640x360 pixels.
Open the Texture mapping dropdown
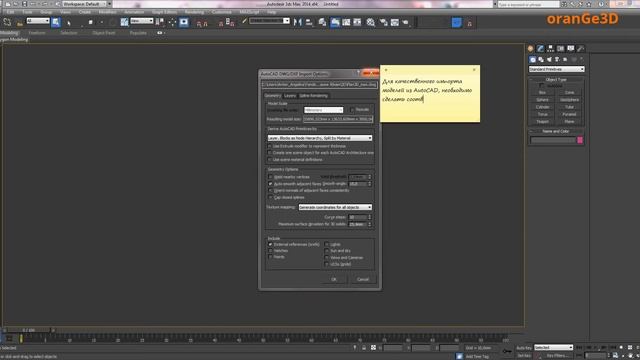point(335,207)
